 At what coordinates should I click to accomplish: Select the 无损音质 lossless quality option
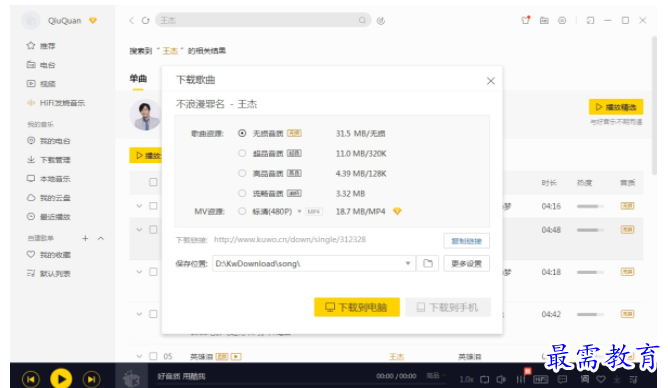pyautogui.click(x=242, y=133)
